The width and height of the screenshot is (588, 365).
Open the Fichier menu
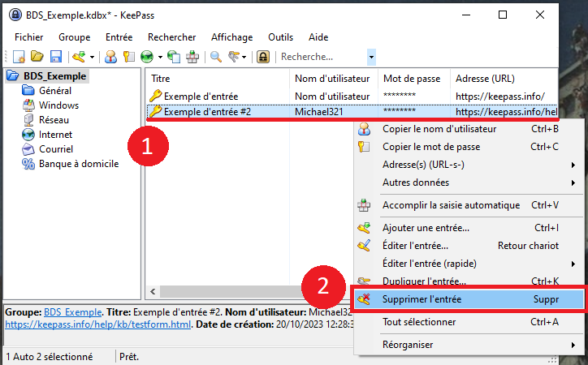[29, 37]
